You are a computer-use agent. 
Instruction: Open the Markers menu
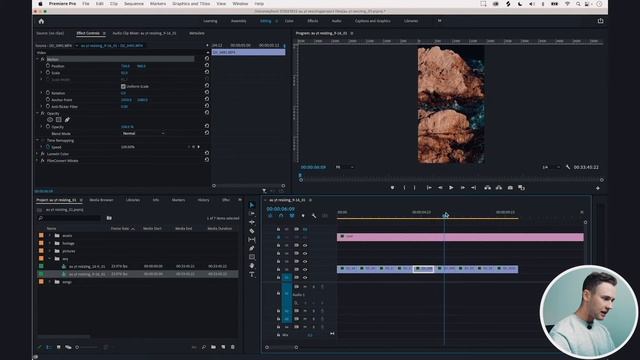158,4
